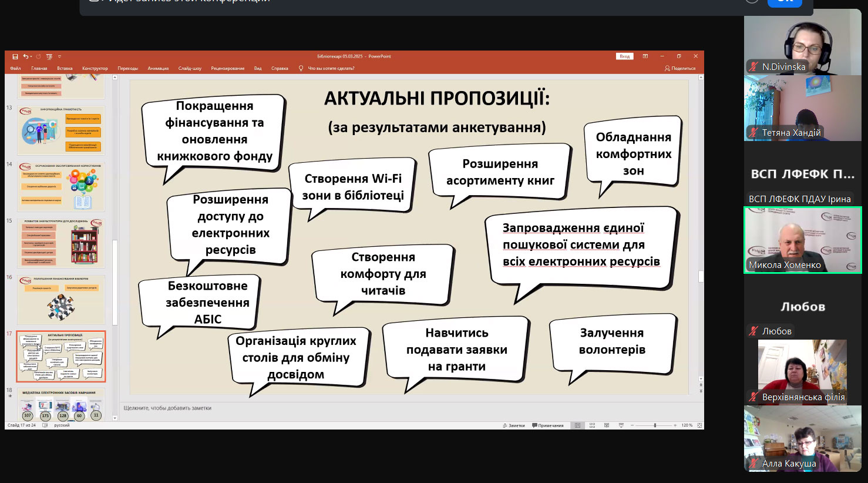Click the slide thumbnail panel scrollbar thumb

point(115,282)
